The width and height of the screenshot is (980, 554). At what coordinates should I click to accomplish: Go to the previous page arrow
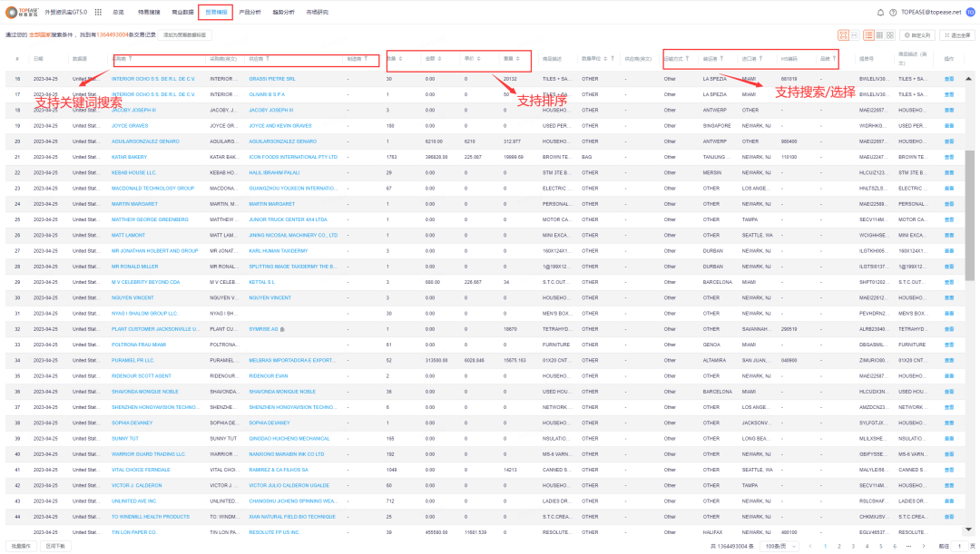(x=810, y=546)
